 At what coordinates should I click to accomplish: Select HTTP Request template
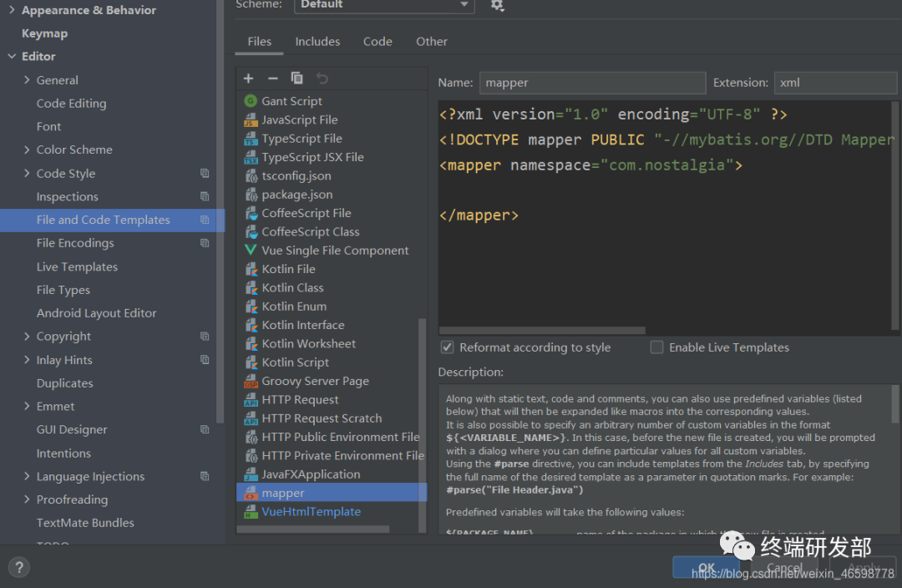click(x=300, y=400)
